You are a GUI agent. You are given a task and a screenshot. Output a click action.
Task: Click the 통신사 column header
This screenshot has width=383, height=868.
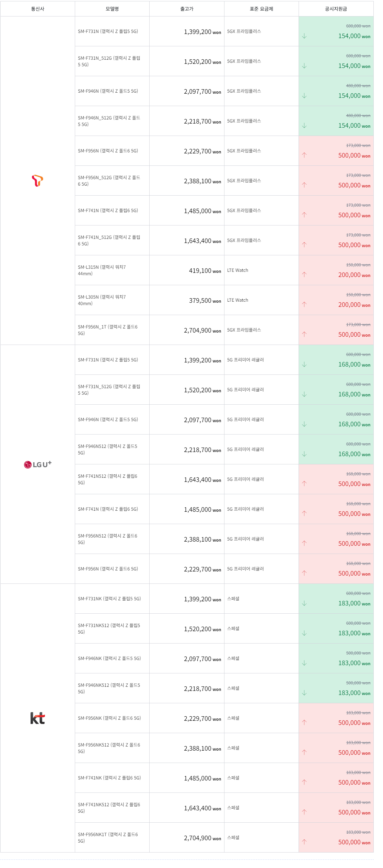coord(37,9)
